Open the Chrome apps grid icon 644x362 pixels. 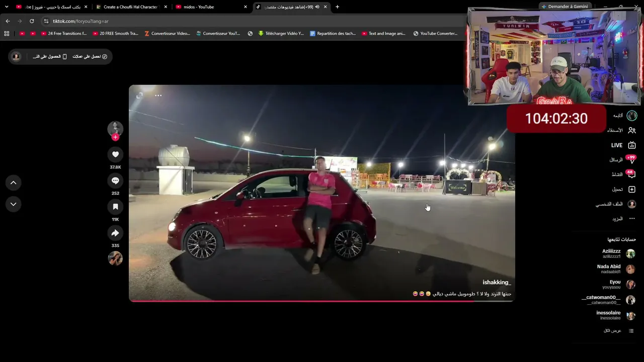click(x=7, y=34)
